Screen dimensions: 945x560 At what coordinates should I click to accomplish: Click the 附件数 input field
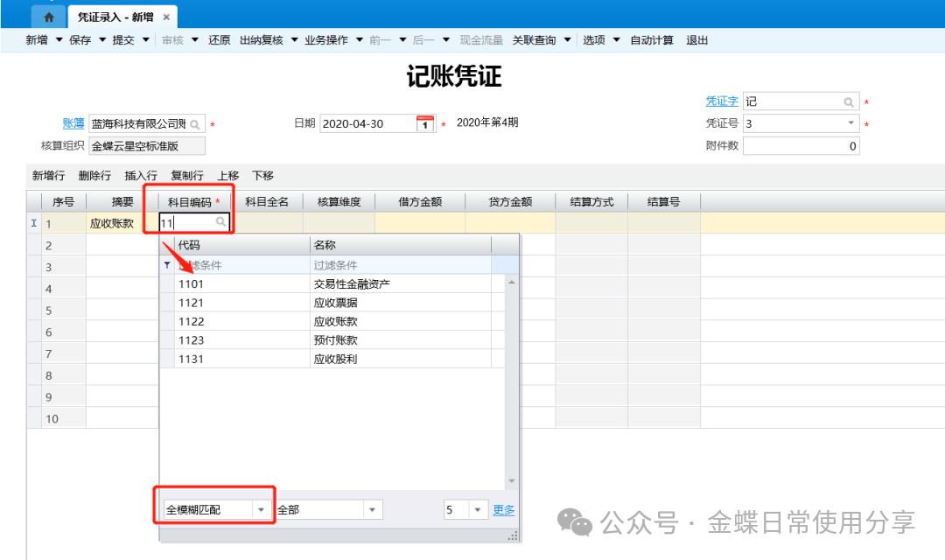tap(801, 146)
